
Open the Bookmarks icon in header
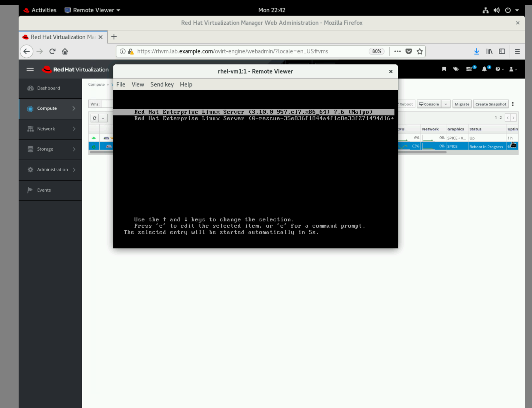coord(444,69)
